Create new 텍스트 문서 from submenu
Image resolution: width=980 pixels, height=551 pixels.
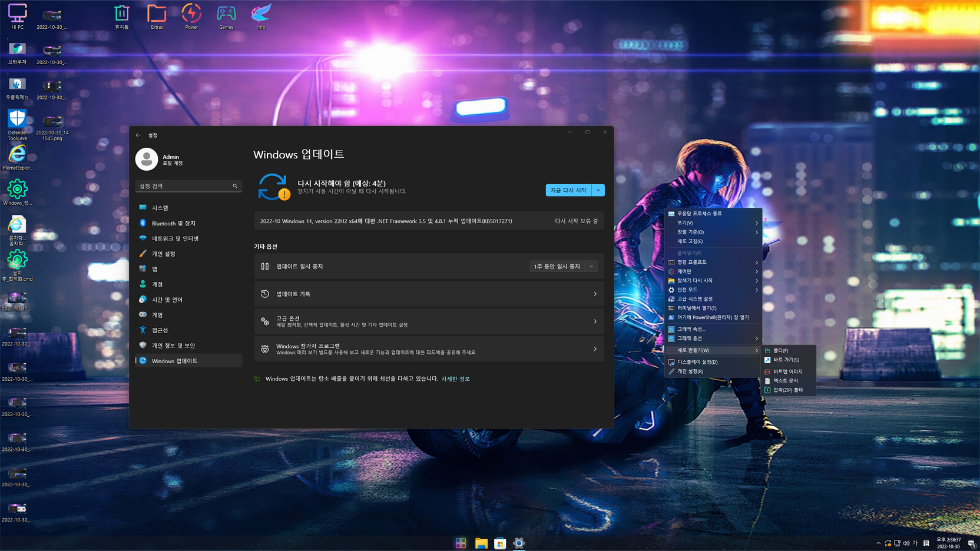789,381
